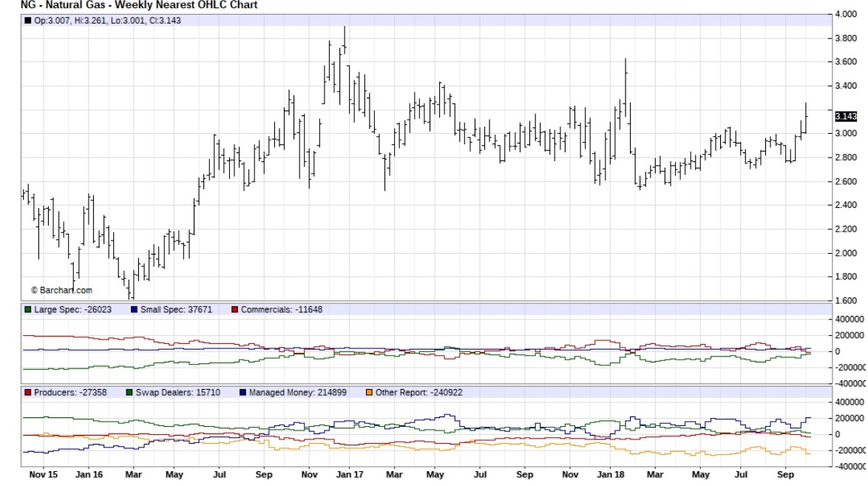
Task: Select the green Swap Dealers legend swatch
Action: (130, 391)
